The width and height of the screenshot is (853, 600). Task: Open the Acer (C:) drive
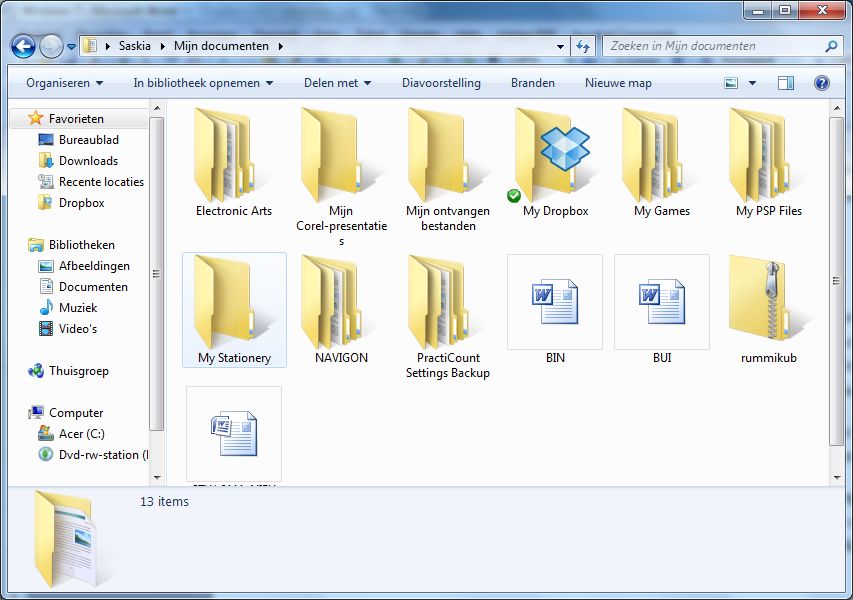tap(71, 434)
